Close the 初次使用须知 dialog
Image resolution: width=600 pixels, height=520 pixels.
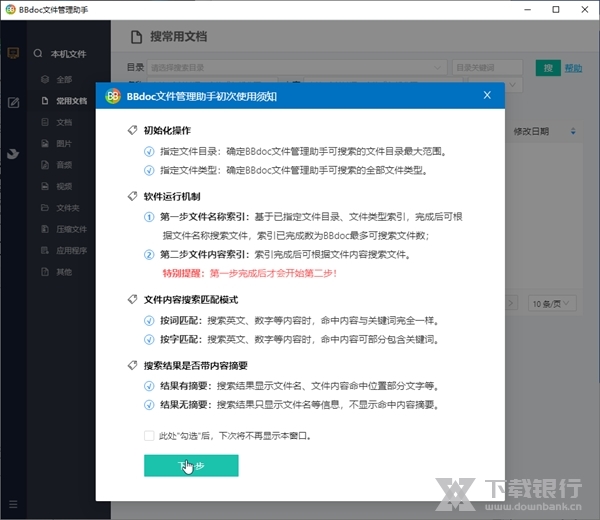pos(487,95)
